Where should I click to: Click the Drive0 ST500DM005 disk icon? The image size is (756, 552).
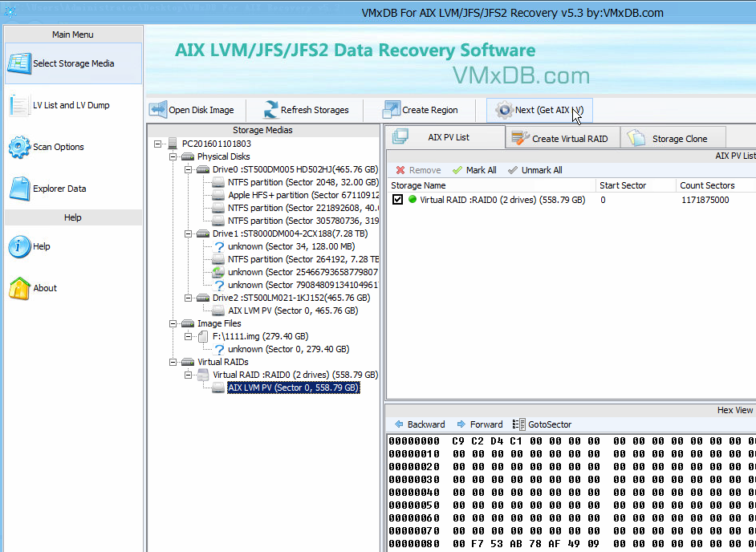click(x=203, y=170)
